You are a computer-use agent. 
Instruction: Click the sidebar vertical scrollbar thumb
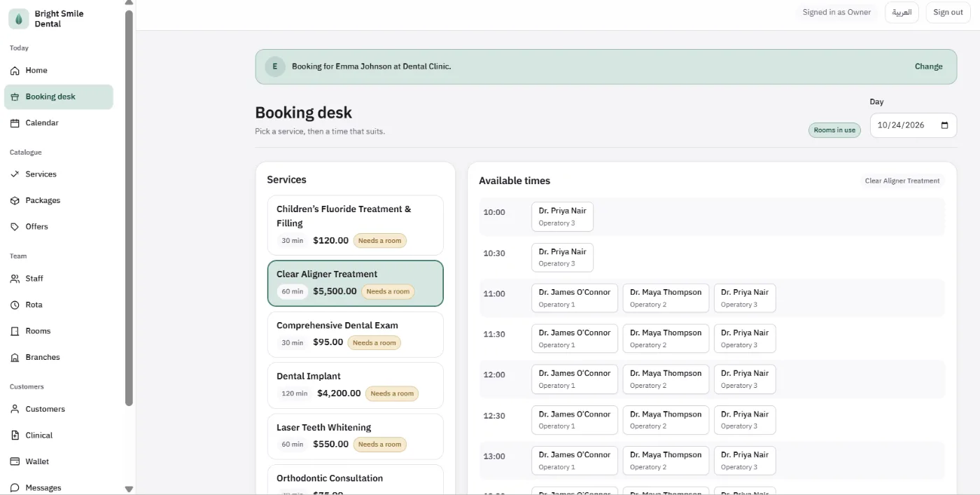129,207
